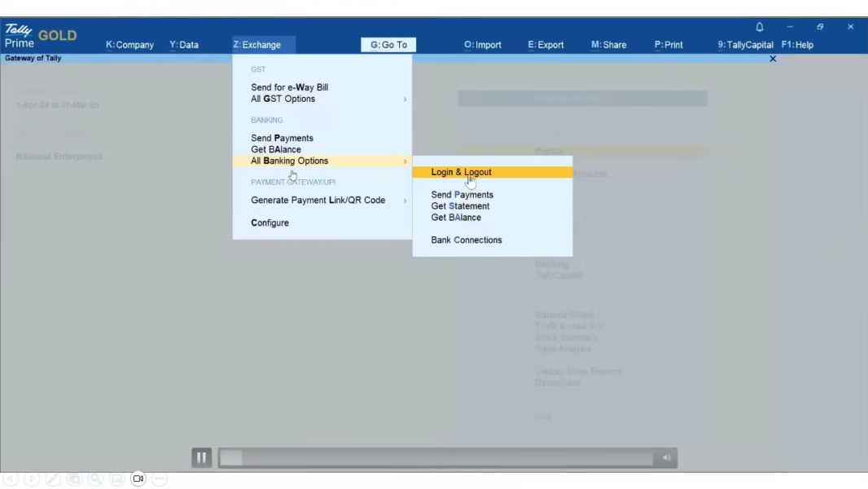Select Get Balance under Banking section
The width and height of the screenshot is (868, 489).
tap(276, 149)
